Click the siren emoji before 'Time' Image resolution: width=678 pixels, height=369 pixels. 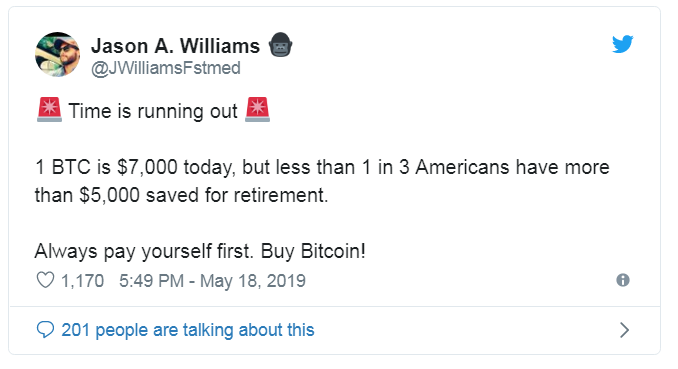tap(49, 110)
